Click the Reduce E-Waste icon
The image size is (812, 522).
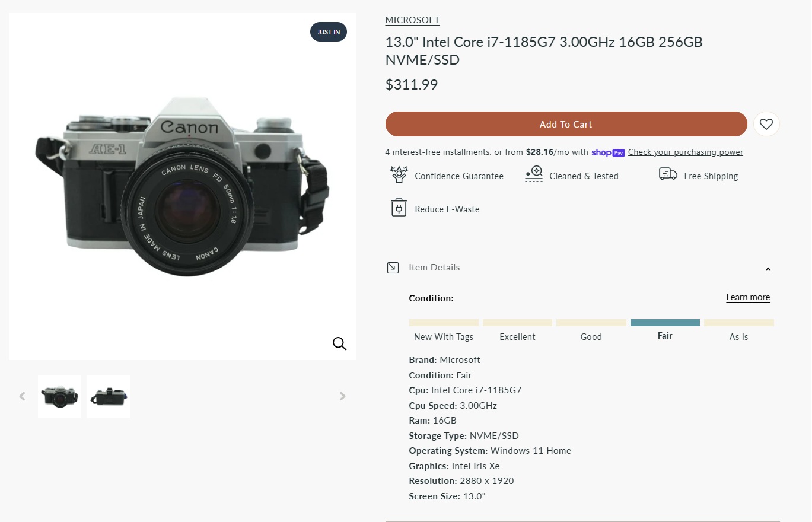(399, 208)
